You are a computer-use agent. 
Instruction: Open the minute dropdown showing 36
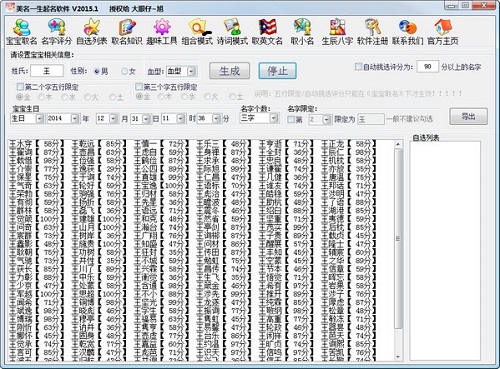(x=217, y=119)
